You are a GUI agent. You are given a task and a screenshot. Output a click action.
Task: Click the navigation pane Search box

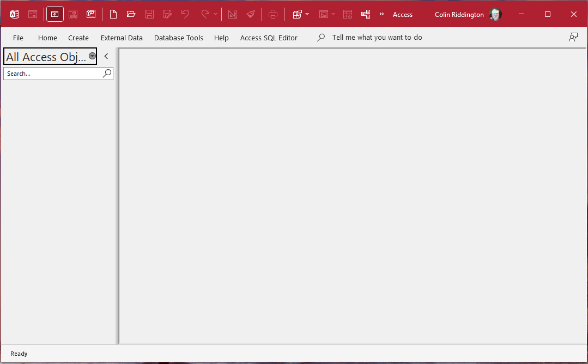point(58,74)
